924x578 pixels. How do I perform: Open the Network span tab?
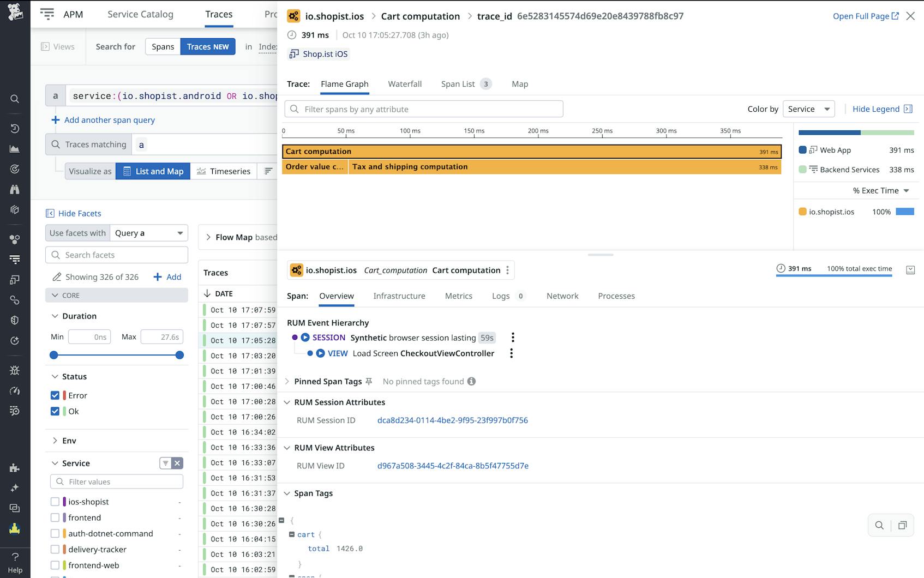coord(562,296)
